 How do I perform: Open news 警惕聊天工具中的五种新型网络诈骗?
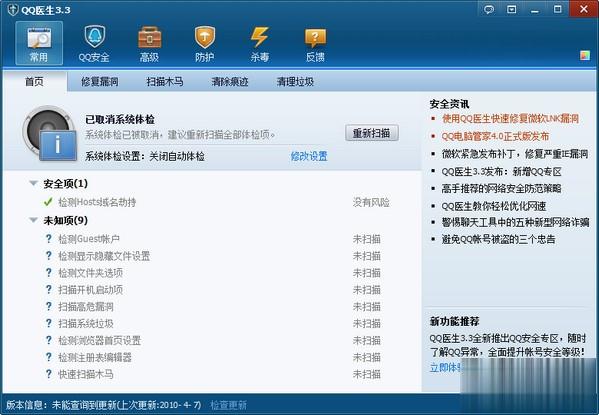(515, 222)
